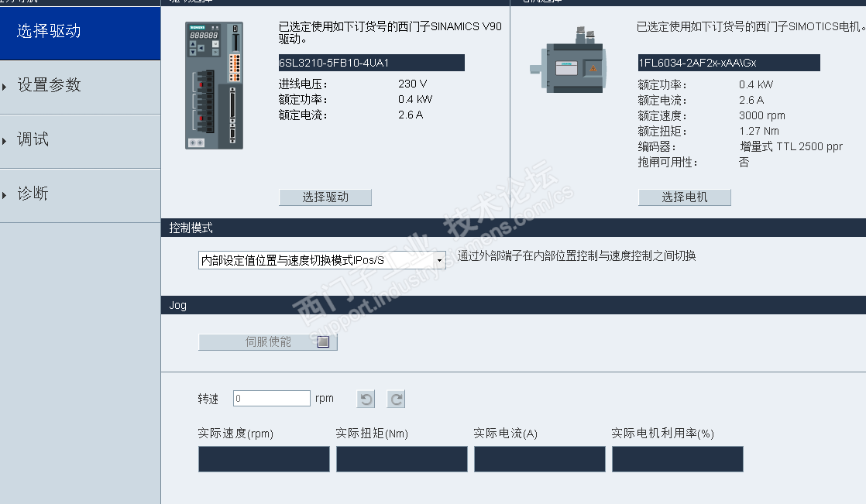Open the 选择驱动 navigation item
This screenshot has height=504, width=866.
coord(80,32)
